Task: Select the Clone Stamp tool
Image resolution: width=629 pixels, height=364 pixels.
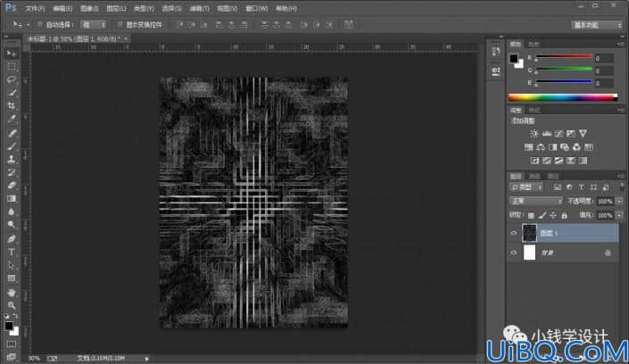Action: (12, 160)
